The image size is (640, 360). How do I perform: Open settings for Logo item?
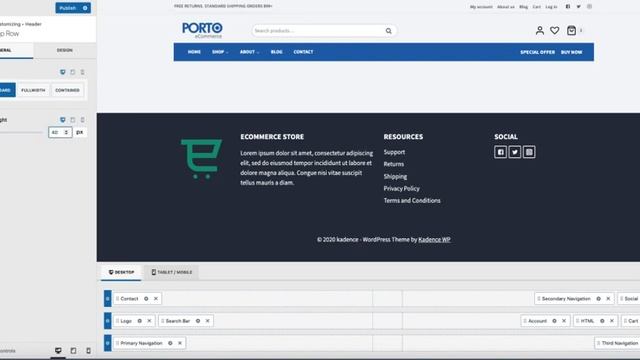pos(139,321)
